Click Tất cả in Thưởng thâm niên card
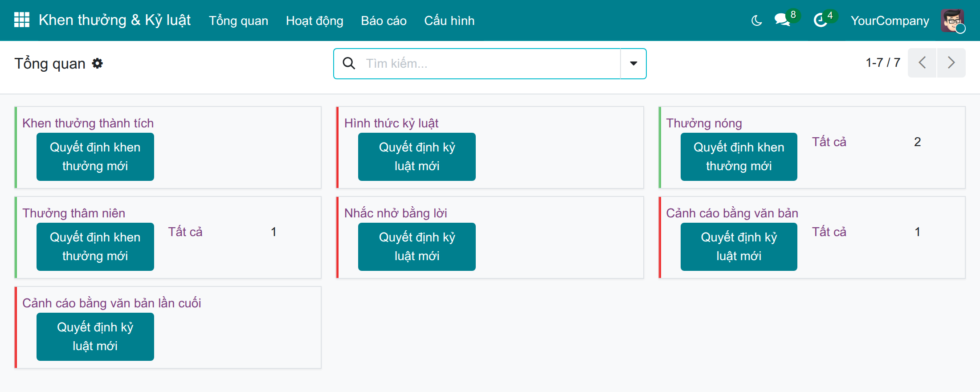This screenshot has width=980, height=392. pyautogui.click(x=185, y=232)
